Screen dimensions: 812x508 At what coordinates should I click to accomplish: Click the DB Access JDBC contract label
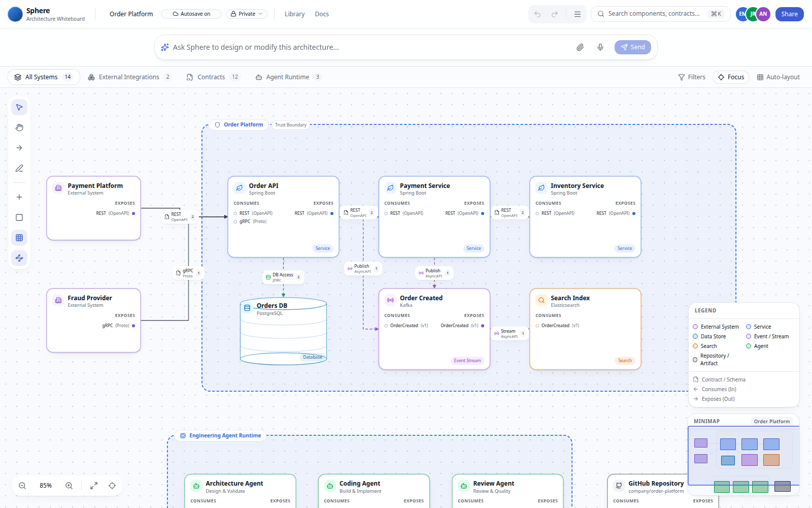click(283, 277)
